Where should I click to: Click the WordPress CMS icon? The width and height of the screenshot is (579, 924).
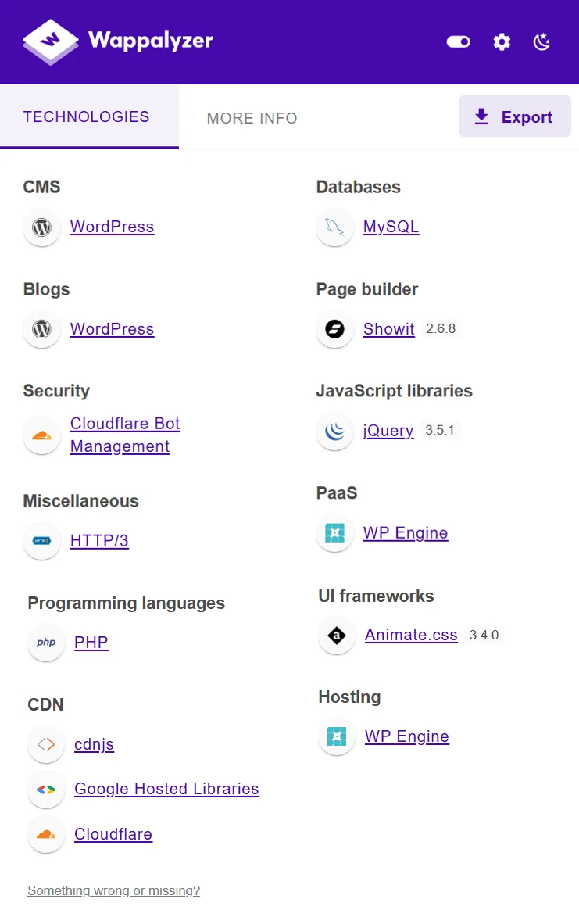(41, 228)
